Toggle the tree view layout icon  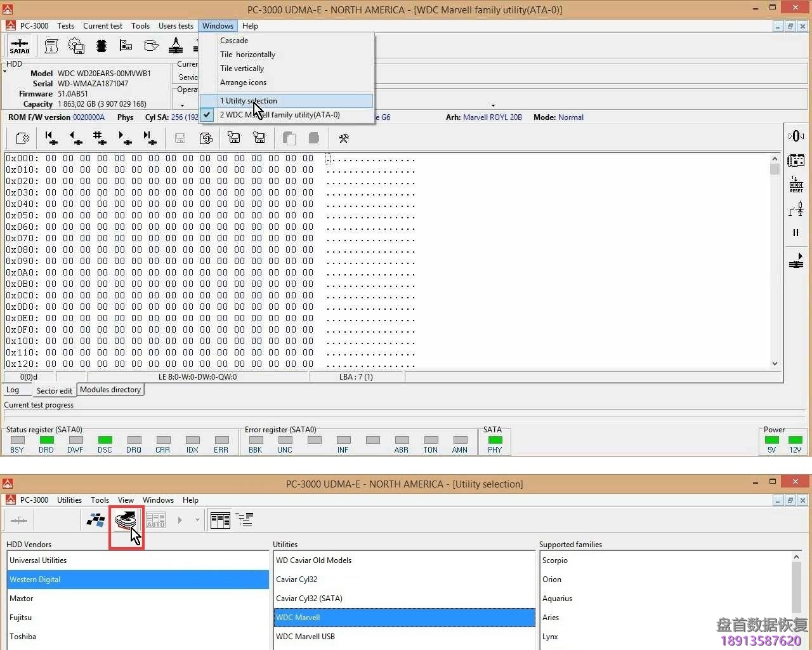(x=244, y=521)
